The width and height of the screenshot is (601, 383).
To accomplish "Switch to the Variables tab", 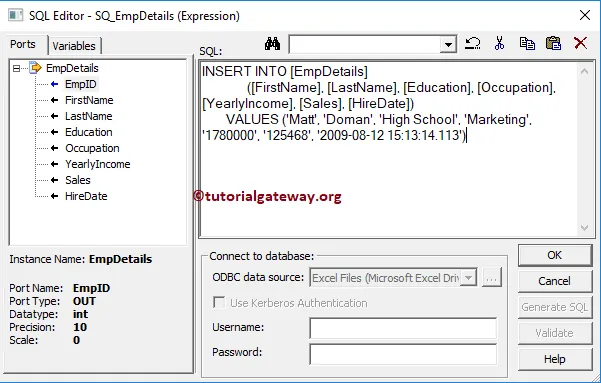I will click(x=74, y=46).
